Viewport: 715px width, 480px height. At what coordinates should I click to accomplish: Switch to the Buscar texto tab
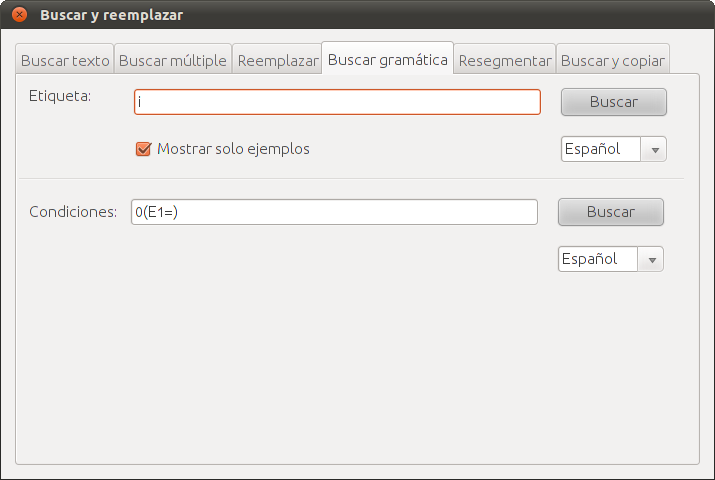65,60
